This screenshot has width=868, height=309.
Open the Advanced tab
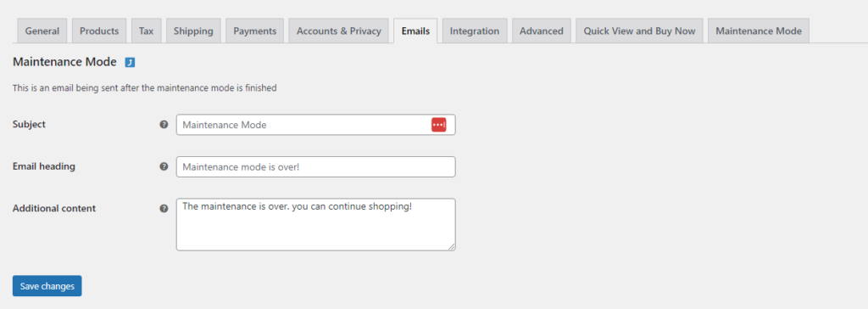pos(542,31)
